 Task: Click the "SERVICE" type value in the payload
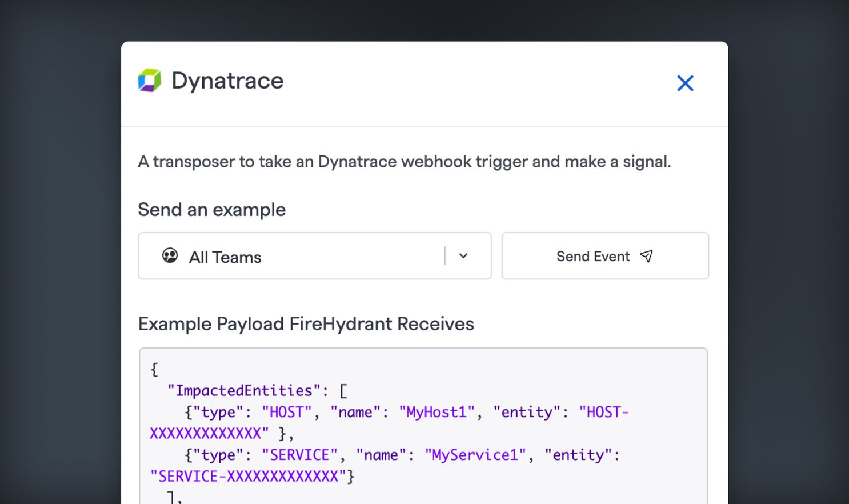click(x=300, y=455)
